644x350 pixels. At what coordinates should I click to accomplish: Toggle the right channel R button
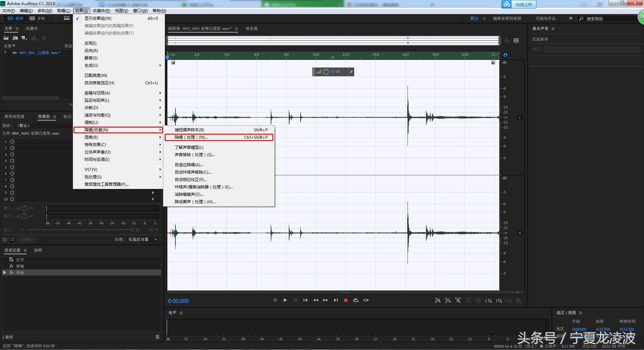(520, 233)
